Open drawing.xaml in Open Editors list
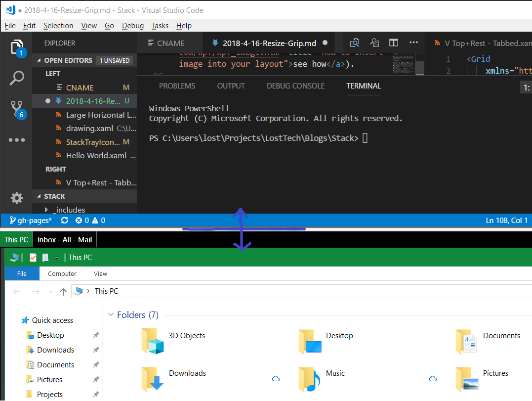 point(84,129)
